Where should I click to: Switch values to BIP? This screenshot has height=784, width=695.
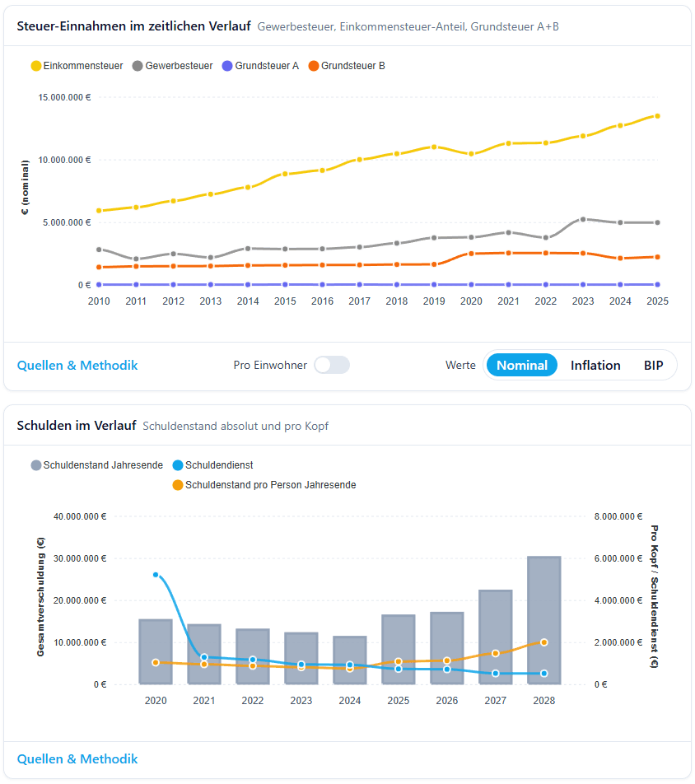(655, 365)
